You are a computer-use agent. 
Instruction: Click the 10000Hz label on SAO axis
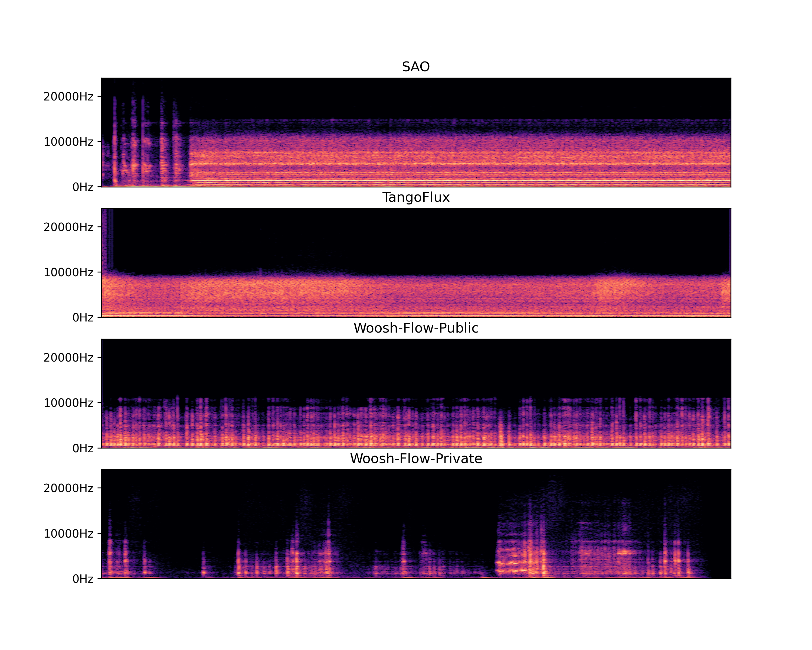pyautogui.click(x=68, y=142)
